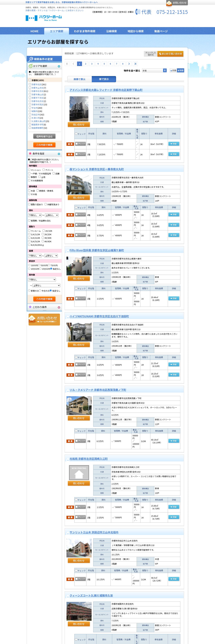The image size is (215, 644).
Task: Open the クィーンズコート久津川 listing link
Action: [x=91, y=596]
